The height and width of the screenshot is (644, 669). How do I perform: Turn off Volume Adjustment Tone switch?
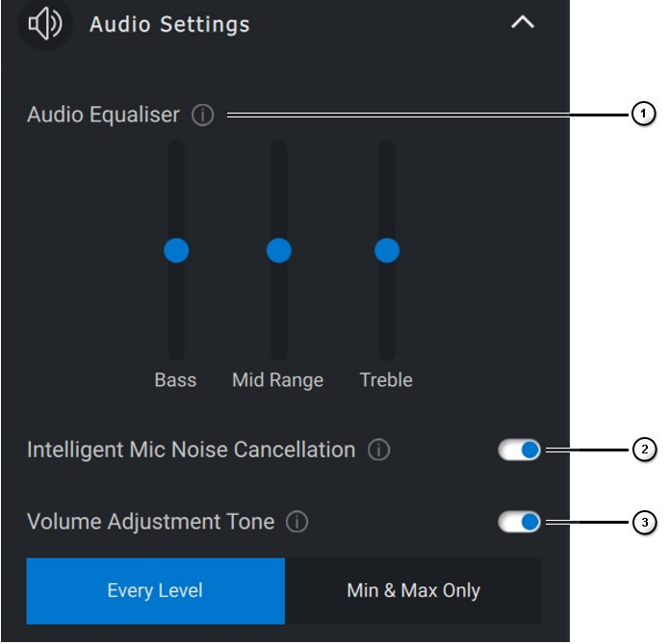[x=520, y=523]
